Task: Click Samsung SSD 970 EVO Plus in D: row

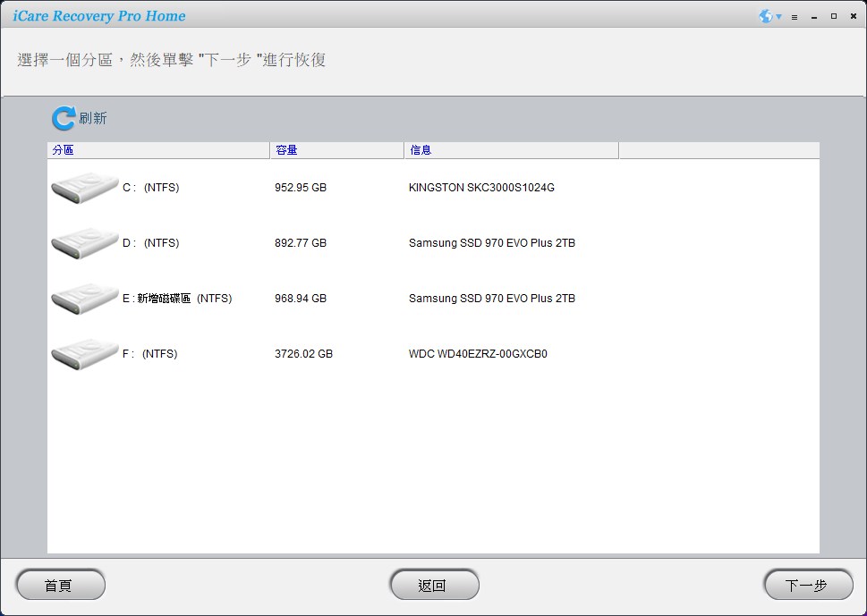Action: pyautogui.click(x=492, y=243)
